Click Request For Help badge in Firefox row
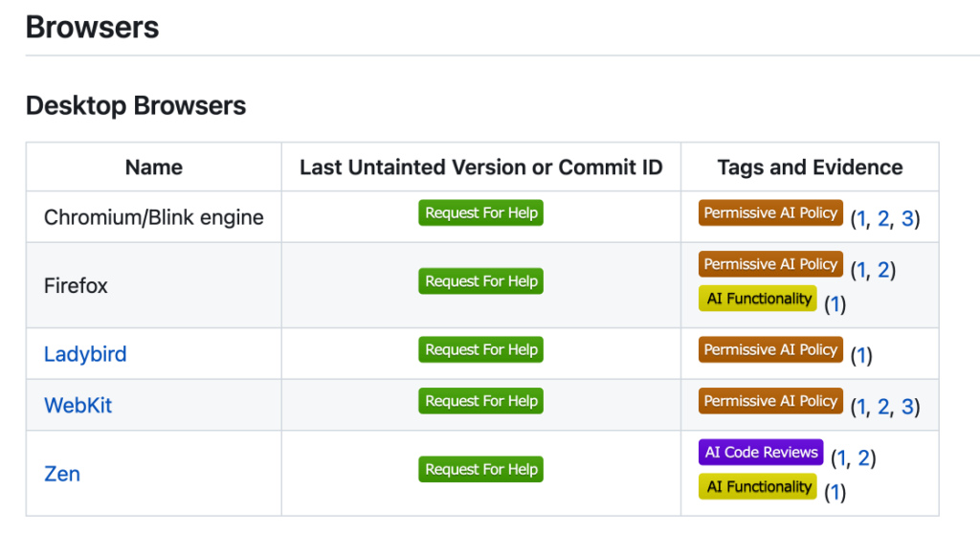Viewport: 980px width, 535px height. point(480,281)
